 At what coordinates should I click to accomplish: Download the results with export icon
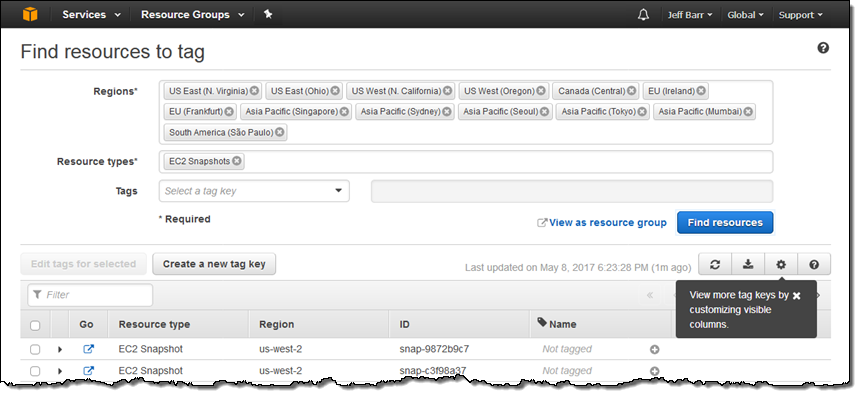748,264
